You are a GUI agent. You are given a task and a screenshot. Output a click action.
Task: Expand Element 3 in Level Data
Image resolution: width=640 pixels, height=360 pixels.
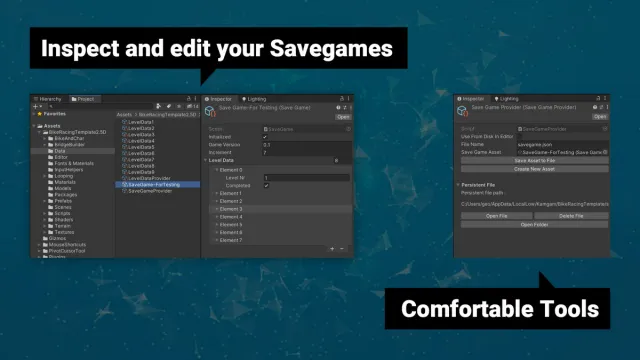click(x=217, y=209)
